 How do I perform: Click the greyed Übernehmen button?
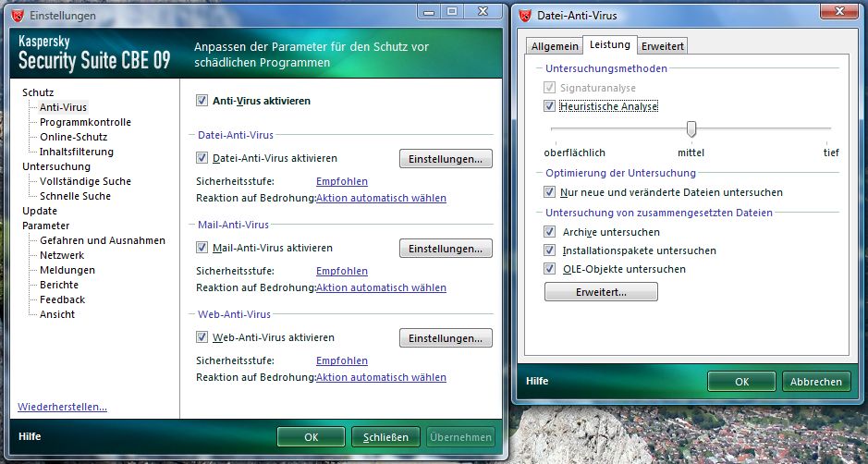(x=460, y=437)
